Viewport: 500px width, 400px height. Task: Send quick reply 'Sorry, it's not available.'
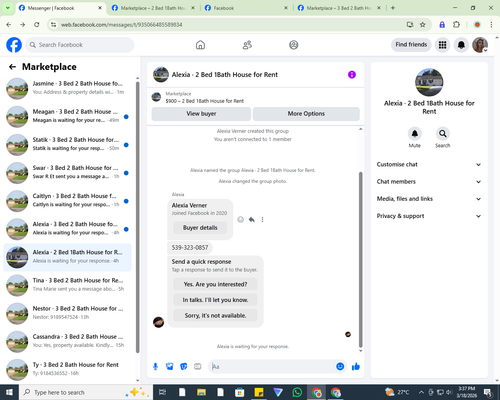click(x=215, y=315)
